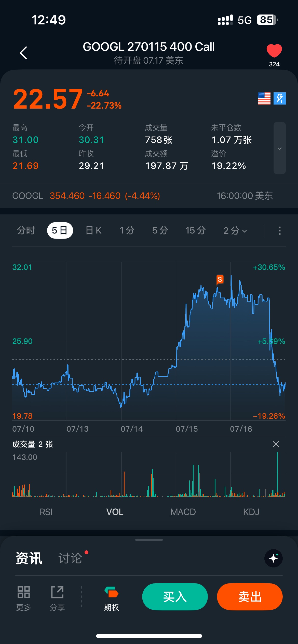
Task: Tap the AI sparkle assistant icon
Action: point(274,558)
